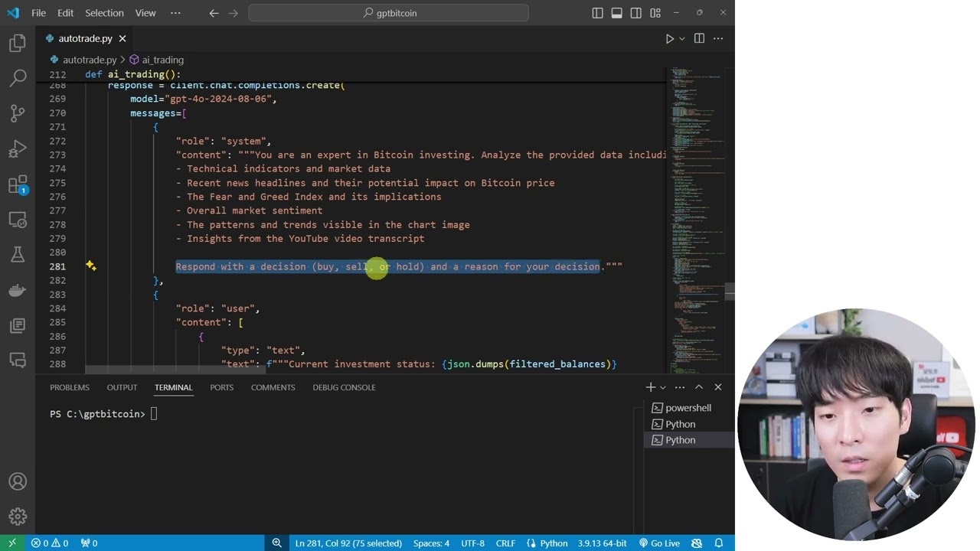Click the sparkle code action icon on line 281
980x551 pixels.
click(91, 266)
